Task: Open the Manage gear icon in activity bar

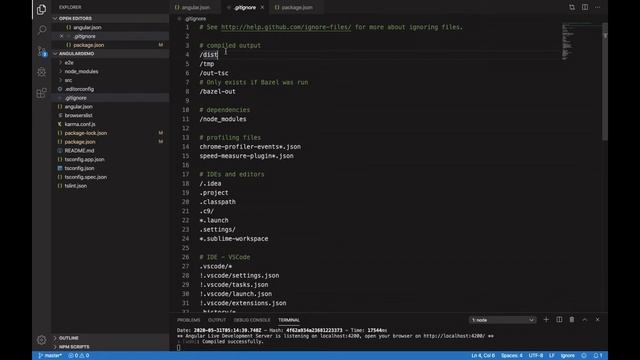Action: pyautogui.click(x=41, y=340)
